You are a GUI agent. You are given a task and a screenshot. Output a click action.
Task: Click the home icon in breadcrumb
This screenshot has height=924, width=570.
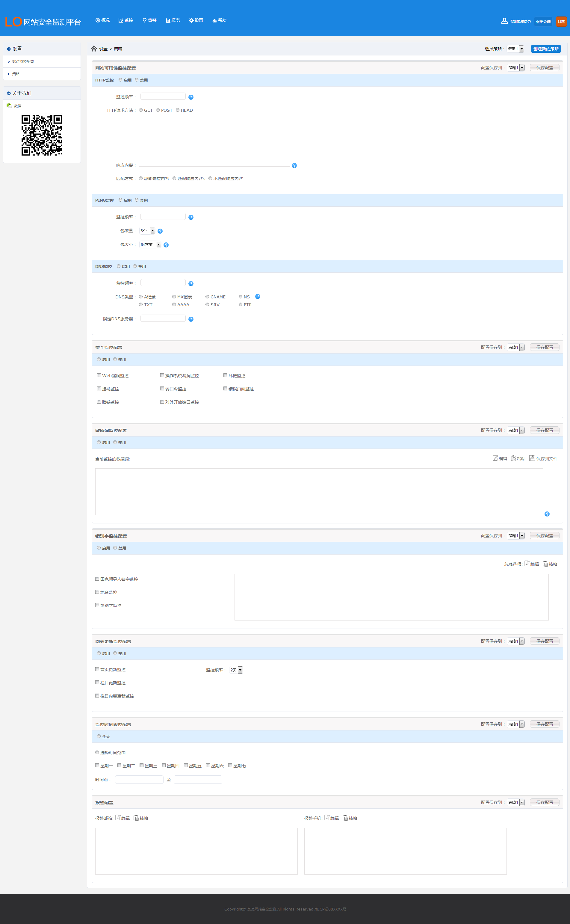94,49
